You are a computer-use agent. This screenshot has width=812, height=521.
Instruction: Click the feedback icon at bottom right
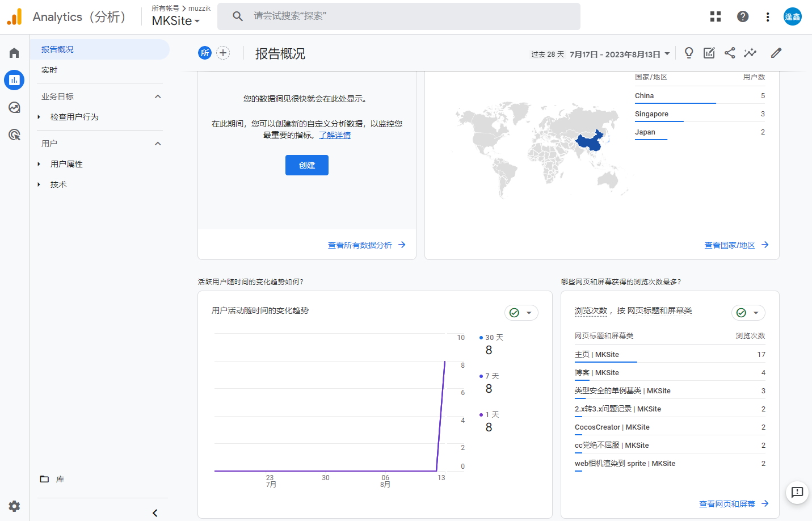coord(797,492)
